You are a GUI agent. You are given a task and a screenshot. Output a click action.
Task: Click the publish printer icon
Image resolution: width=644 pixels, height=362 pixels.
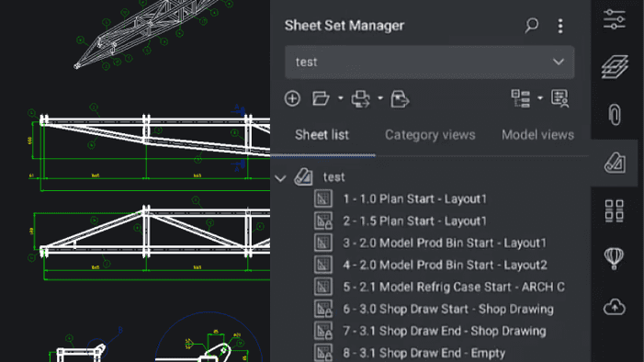[361, 98]
